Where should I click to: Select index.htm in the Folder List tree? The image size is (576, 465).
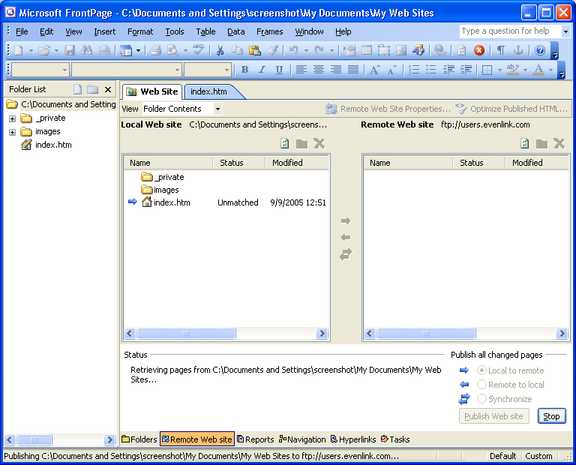(x=53, y=145)
